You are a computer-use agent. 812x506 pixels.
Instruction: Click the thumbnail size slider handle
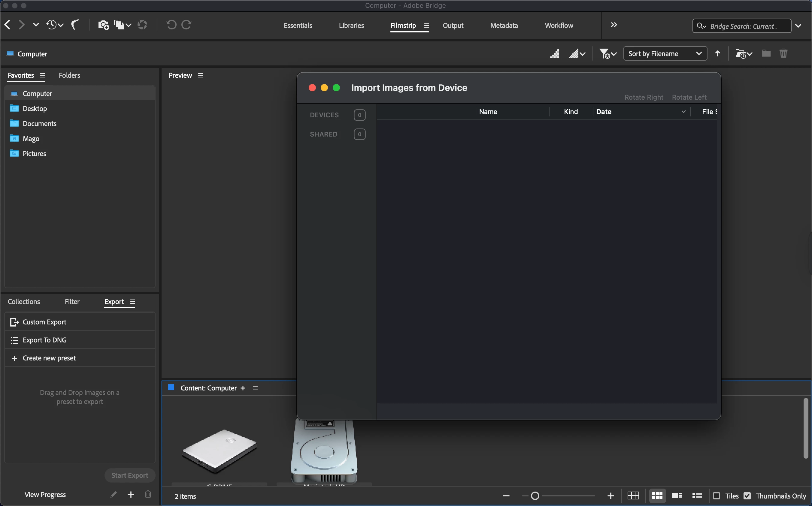535,495
